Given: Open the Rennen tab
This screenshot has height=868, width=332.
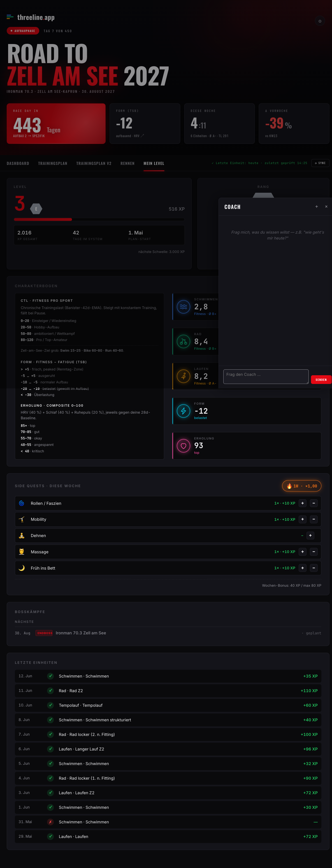Looking at the screenshot, I should pyautogui.click(x=127, y=164).
